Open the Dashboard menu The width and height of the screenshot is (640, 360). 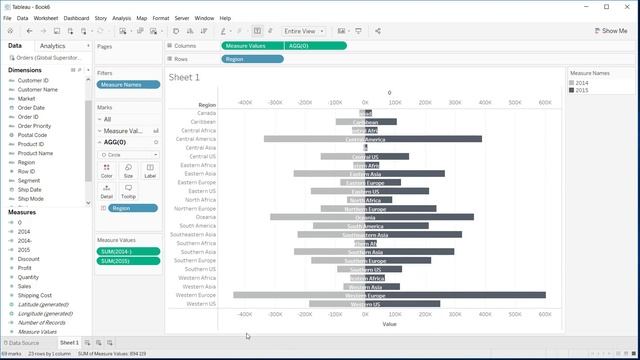click(x=76, y=18)
